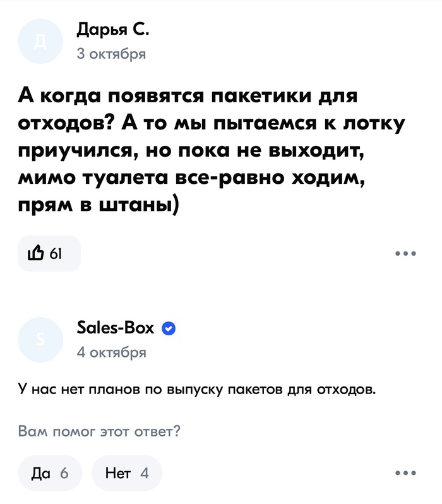This screenshot has width=442, height=504.
Task: Mark the answer helpful with Да
Action: click(x=50, y=473)
